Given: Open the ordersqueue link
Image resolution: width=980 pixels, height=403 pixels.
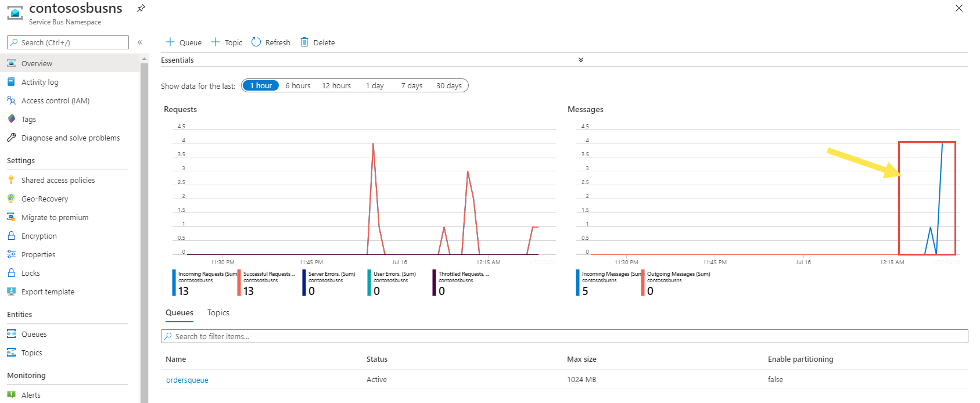Looking at the screenshot, I should coord(187,380).
